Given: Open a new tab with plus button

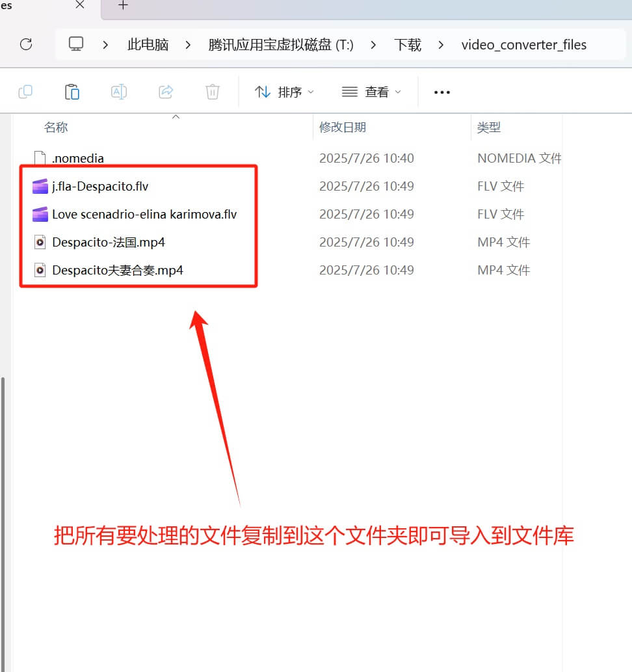Looking at the screenshot, I should pyautogui.click(x=123, y=5).
